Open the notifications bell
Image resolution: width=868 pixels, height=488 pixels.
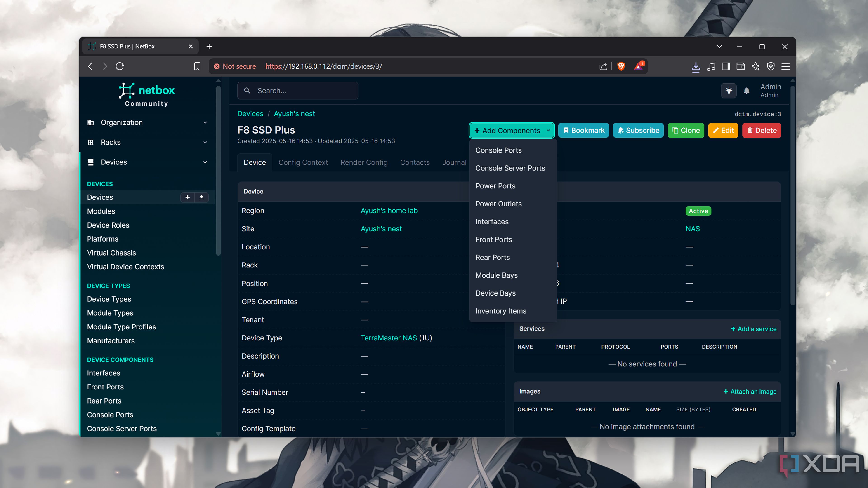pyautogui.click(x=747, y=91)
